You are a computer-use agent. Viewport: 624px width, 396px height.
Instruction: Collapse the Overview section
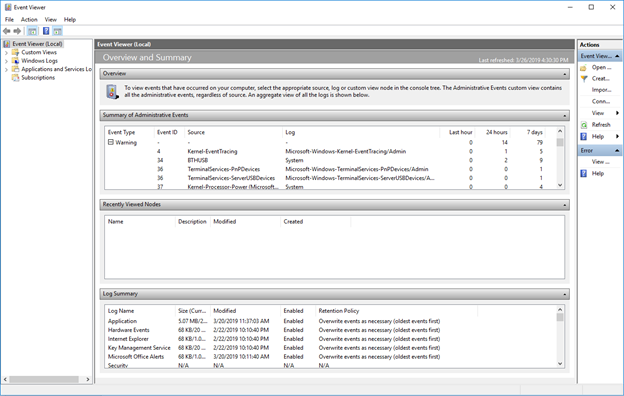(x=564, y=74)
